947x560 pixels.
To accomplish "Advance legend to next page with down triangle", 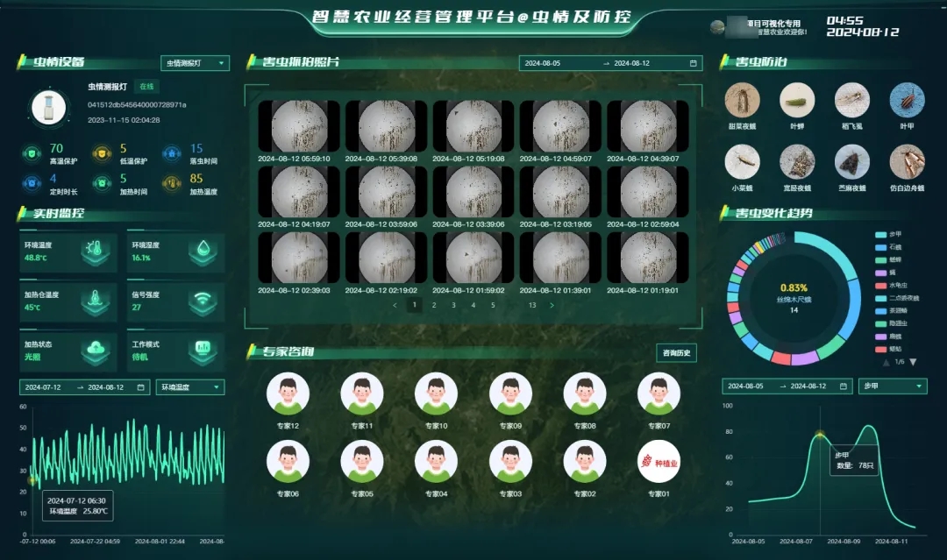I will click(913, 362).
